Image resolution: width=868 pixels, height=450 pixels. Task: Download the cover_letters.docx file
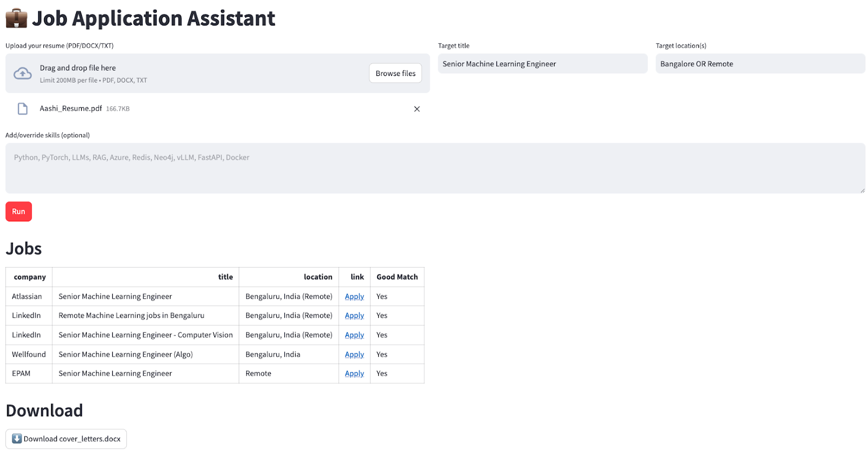[x=66, y=439]
